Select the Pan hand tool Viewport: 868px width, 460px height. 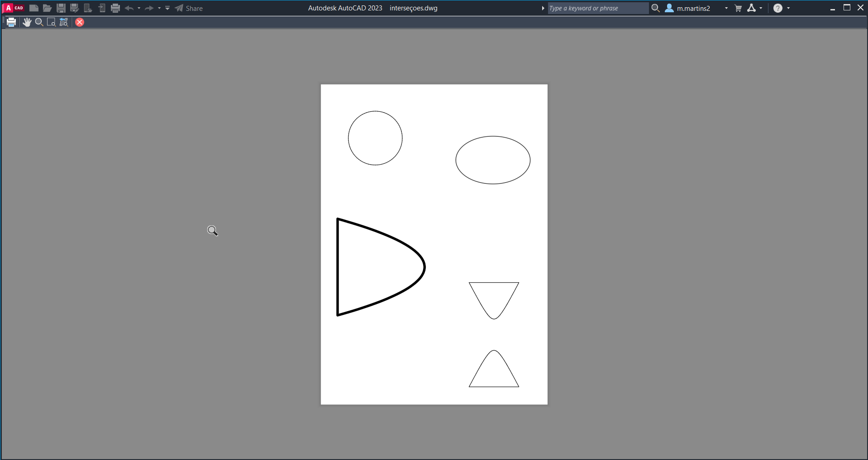(27, 22)
